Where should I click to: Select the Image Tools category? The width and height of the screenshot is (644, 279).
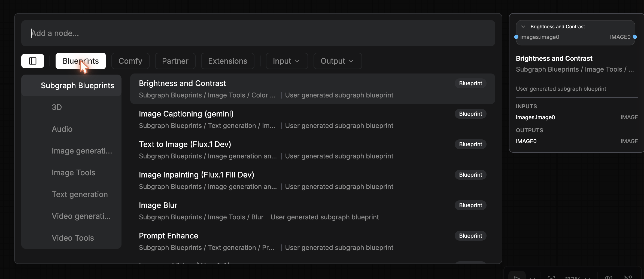click(71, 173)
